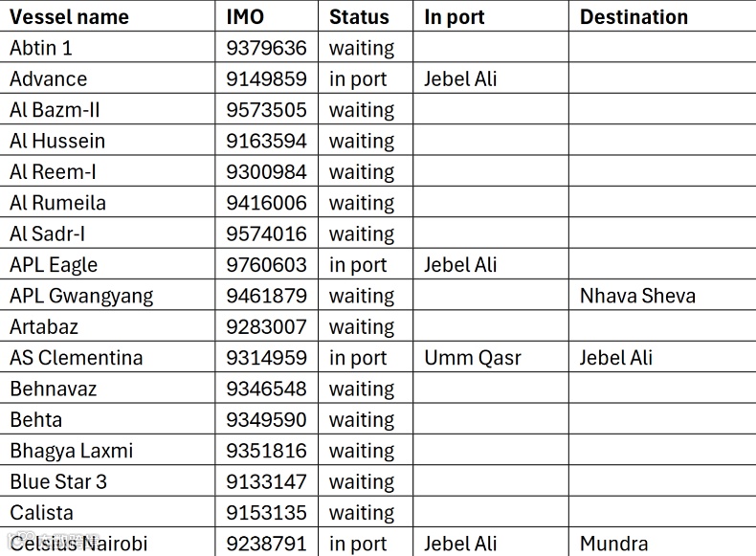Select the Bhagya Laxmi vessel cell
This screenshot has height=556, width=756.
pyautogui.click(x=71, y=451)
